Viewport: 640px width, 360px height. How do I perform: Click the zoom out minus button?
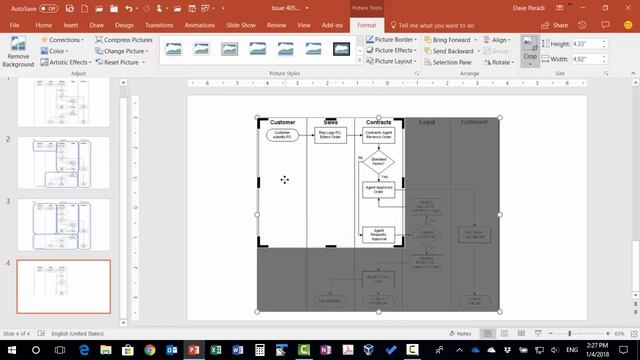point(550,333)
